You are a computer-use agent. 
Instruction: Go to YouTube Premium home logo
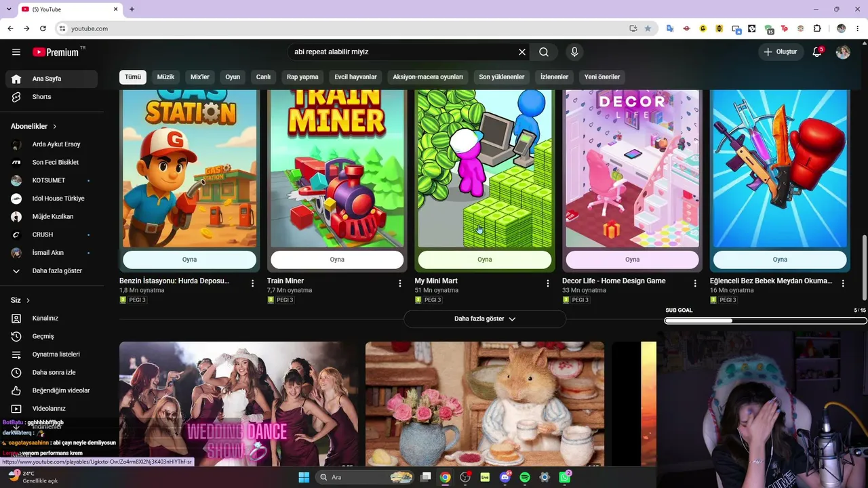click(56, 52)
